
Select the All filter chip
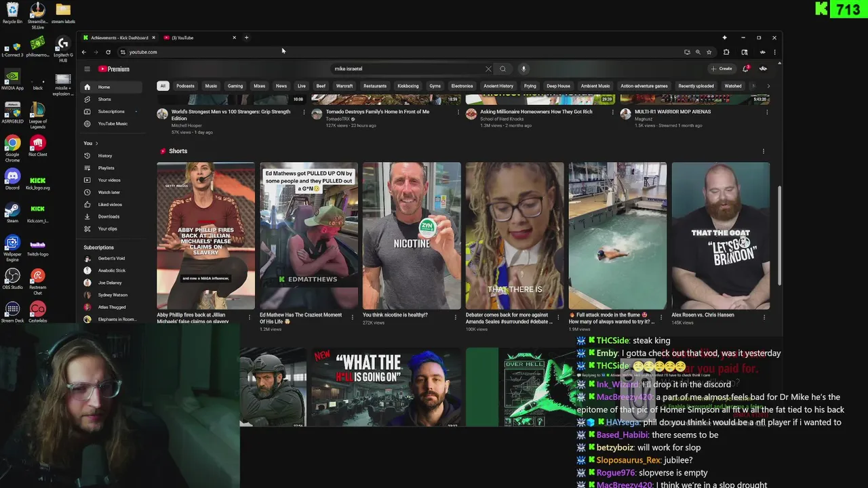pyautogui.click(x=163, y=86)
